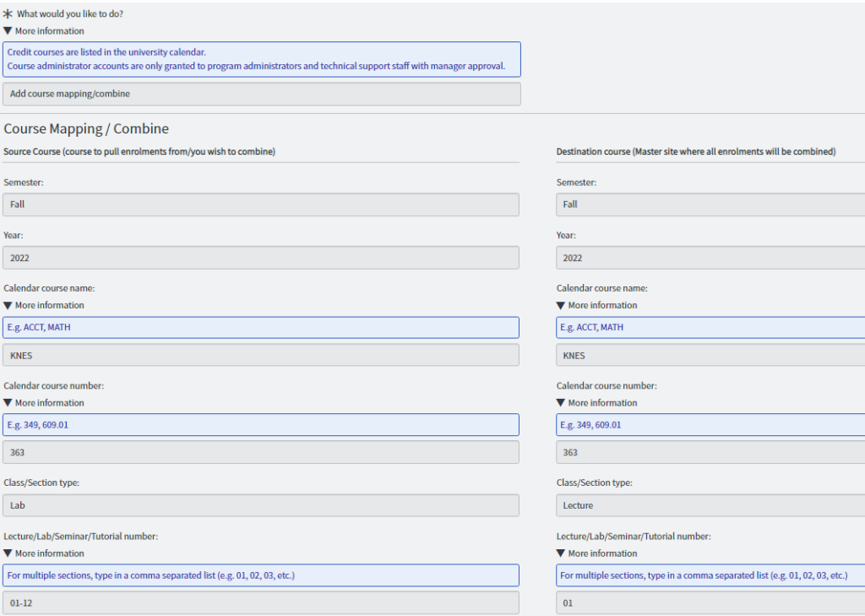This screenshot has width=865, height=616.
Task: Toggle destination Calendar course number More information
Action: tap(597, 403)
